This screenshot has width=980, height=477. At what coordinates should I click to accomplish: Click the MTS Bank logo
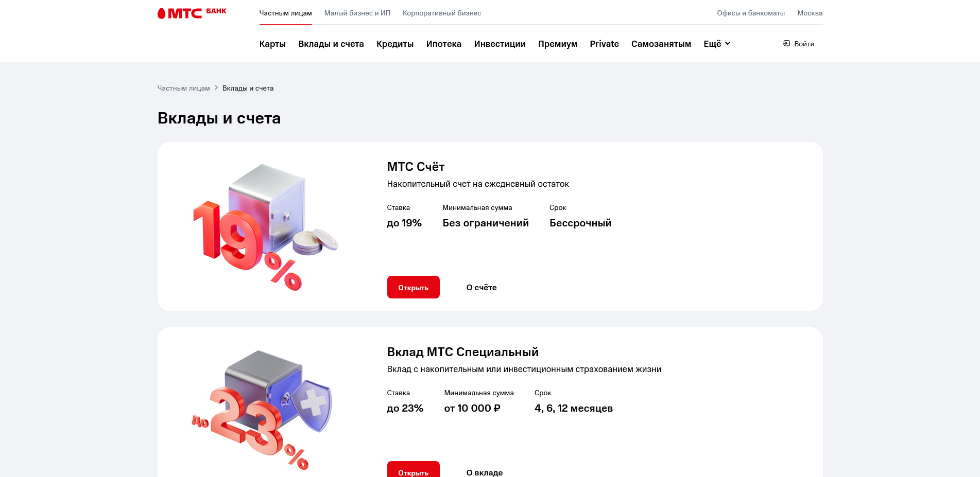(192, 13)
